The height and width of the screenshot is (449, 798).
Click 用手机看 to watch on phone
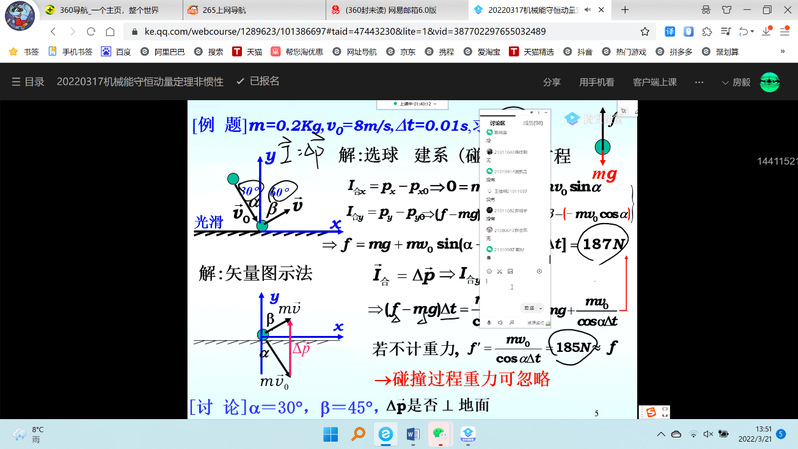point(596,82)
